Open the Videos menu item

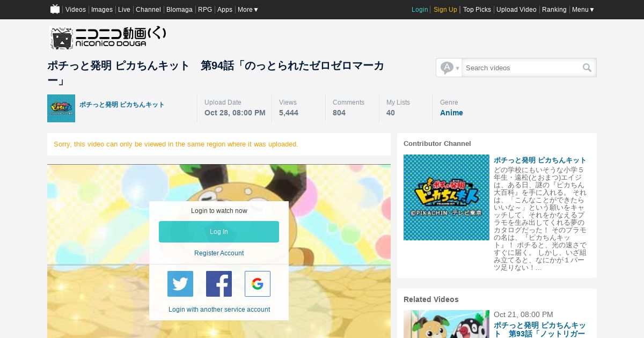pyautogui.click(x=76, y=10)
